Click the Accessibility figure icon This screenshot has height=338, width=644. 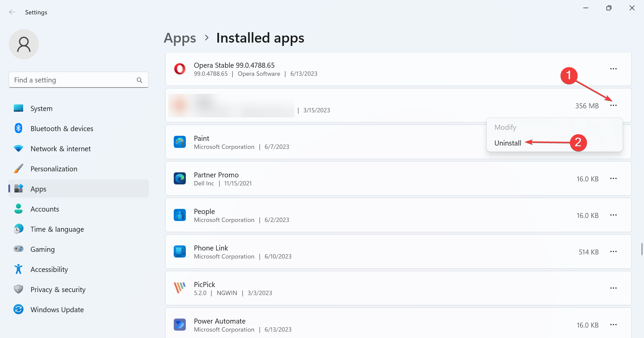[x=18, y=269]
